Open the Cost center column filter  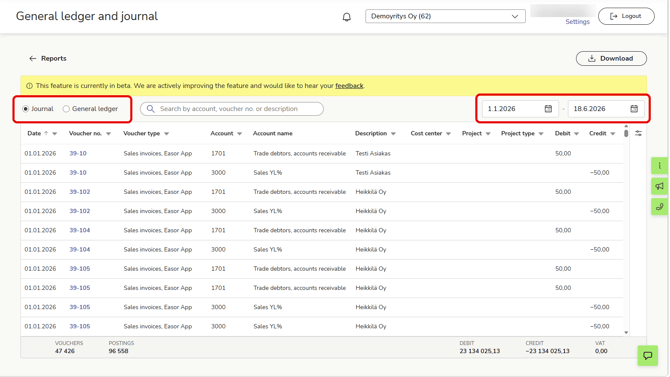(448, 134)
